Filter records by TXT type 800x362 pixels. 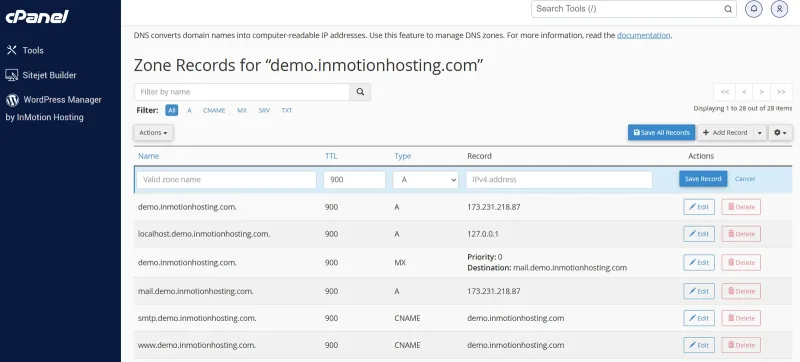287,110
